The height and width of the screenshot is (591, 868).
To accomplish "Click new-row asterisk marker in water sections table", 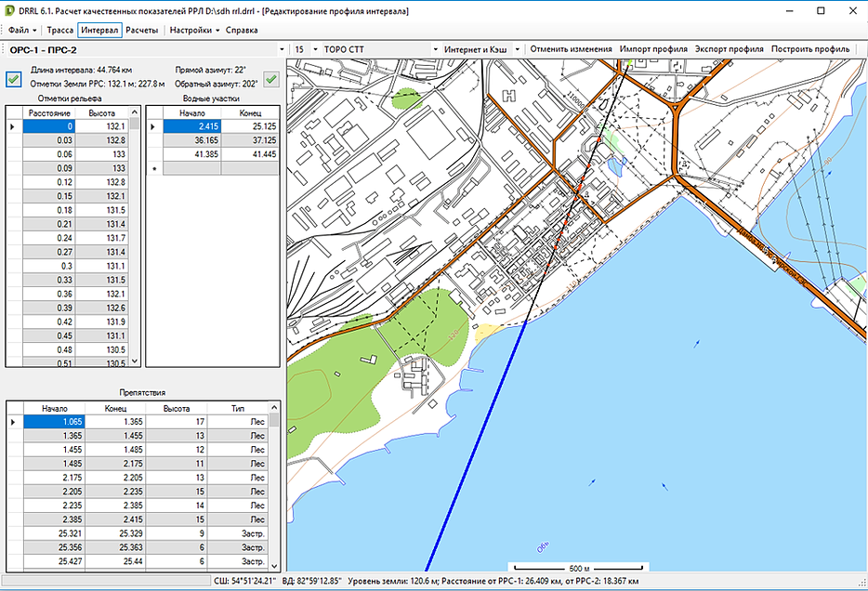I will click(x=154, y=168).
